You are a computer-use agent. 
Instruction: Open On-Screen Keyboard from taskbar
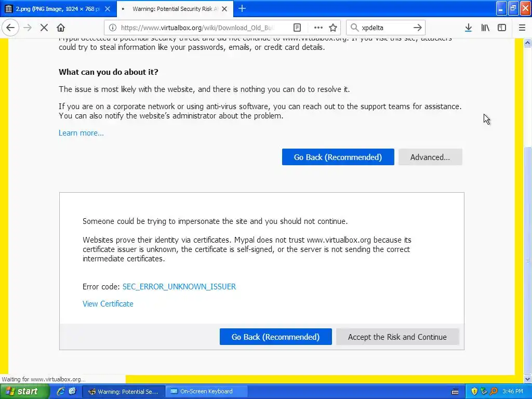(x=207, y=392)
